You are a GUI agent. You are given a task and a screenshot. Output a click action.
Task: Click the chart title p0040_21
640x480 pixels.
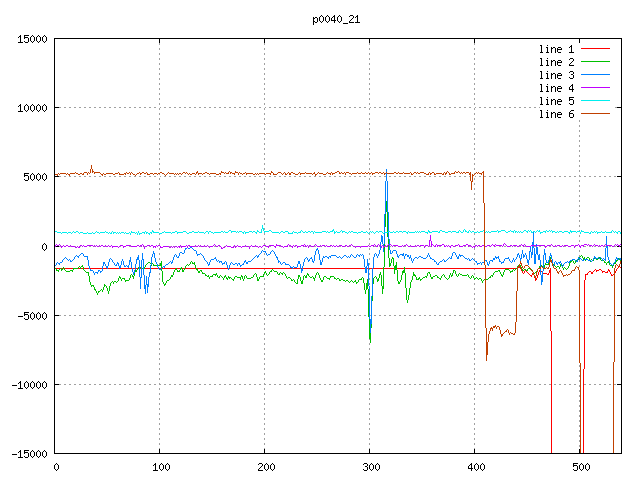tap(337, 19)
